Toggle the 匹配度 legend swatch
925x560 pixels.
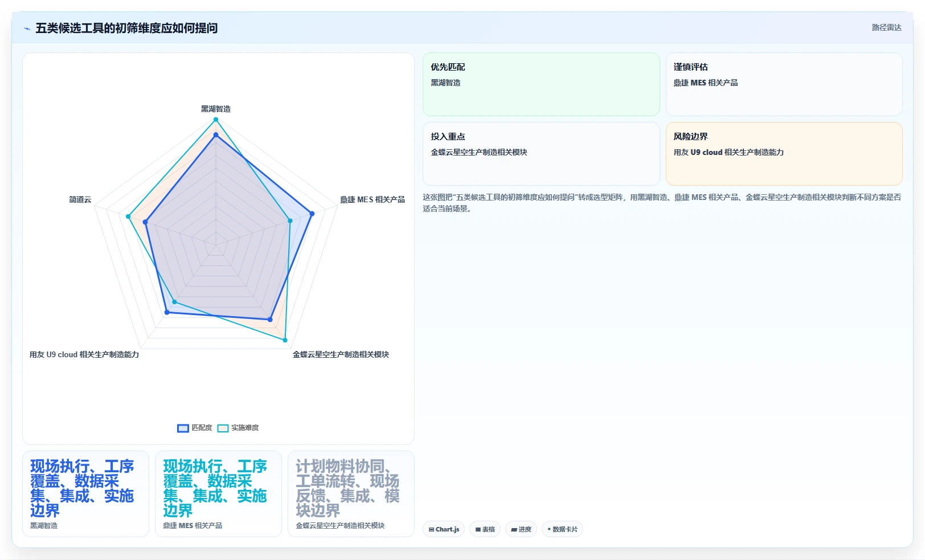point(183,428)
